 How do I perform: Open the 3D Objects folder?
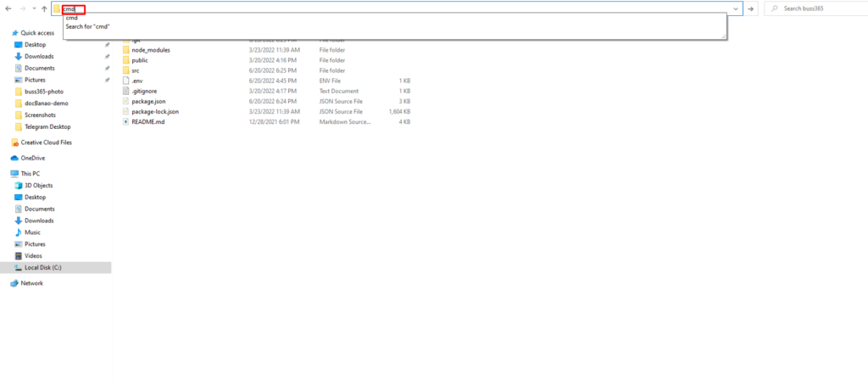38,185
